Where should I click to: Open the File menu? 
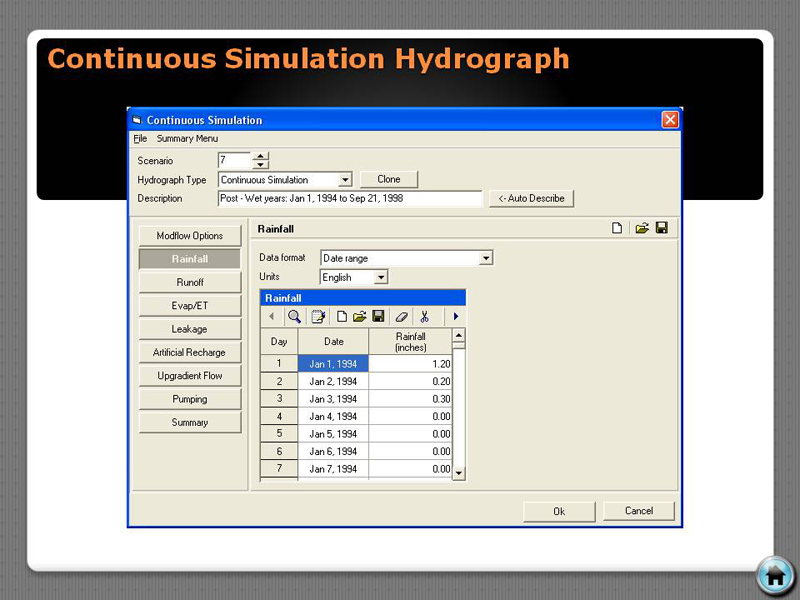point(140,139)
